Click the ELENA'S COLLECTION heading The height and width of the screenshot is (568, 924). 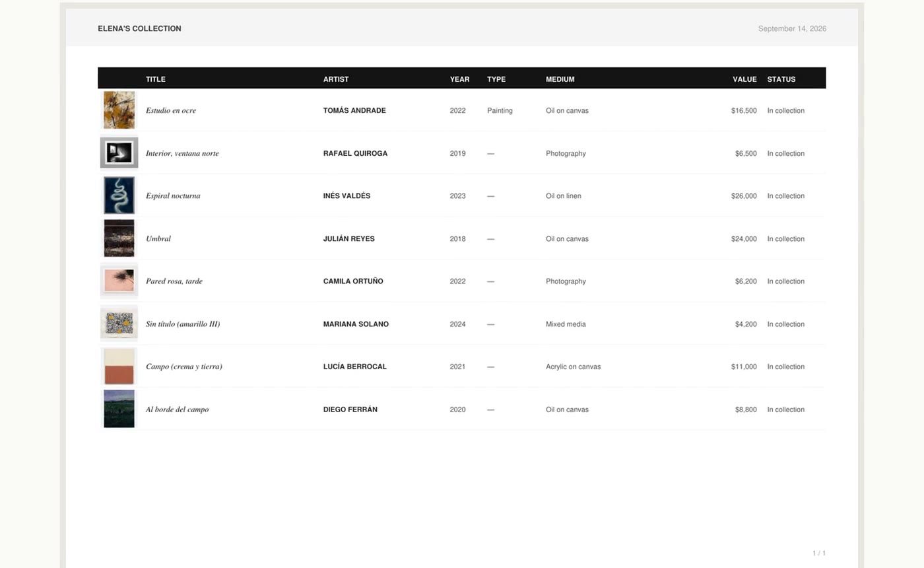[x=139, y=28]
